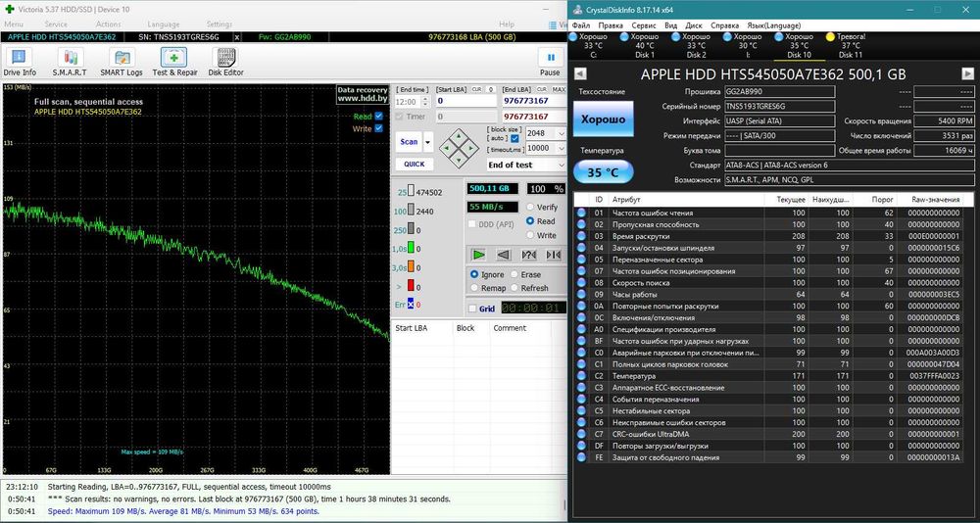Open the End of test dropdown

[561, 165]
